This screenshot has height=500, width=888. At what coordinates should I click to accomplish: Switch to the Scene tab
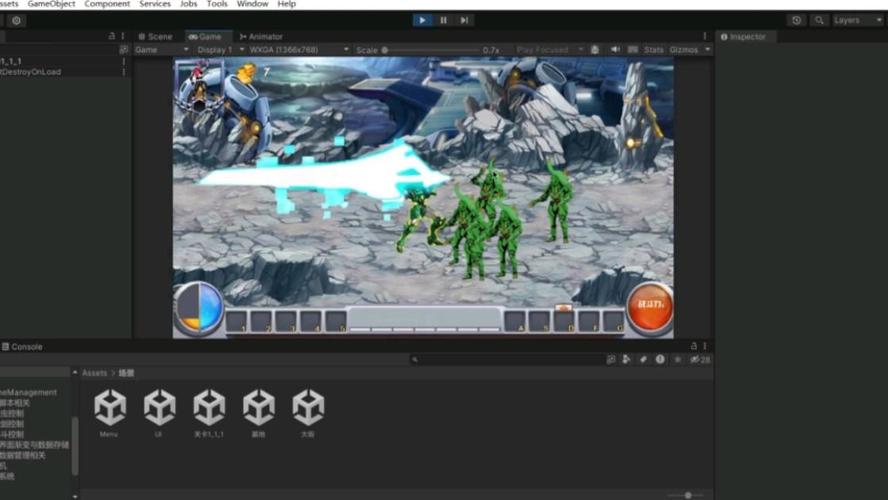tap(155, 37)
